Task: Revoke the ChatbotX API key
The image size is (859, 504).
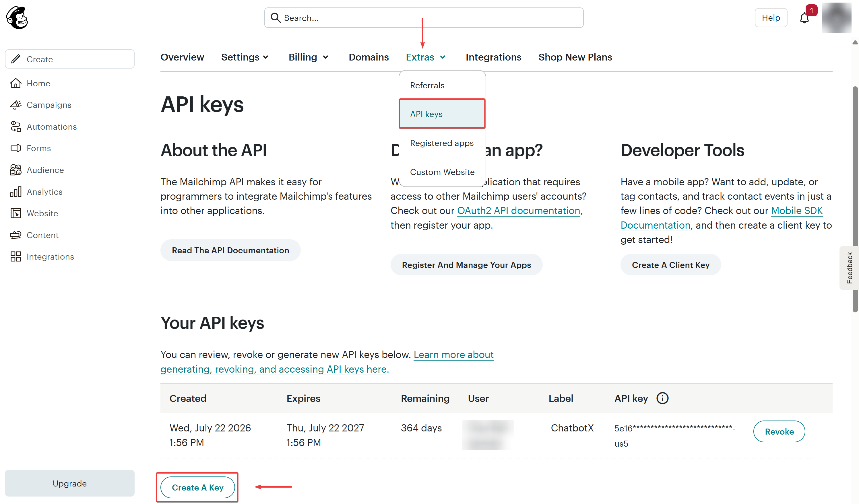Action: coord(779,431)
